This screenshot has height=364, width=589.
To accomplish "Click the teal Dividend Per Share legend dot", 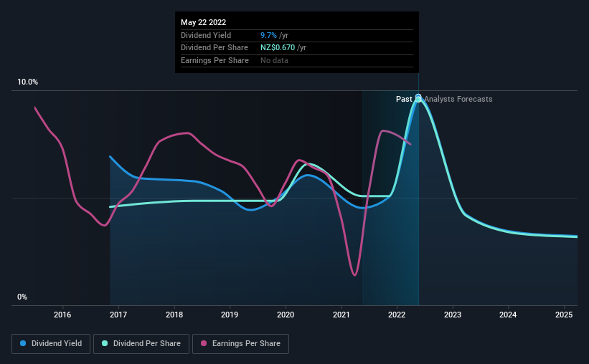I will click(105, 343).
